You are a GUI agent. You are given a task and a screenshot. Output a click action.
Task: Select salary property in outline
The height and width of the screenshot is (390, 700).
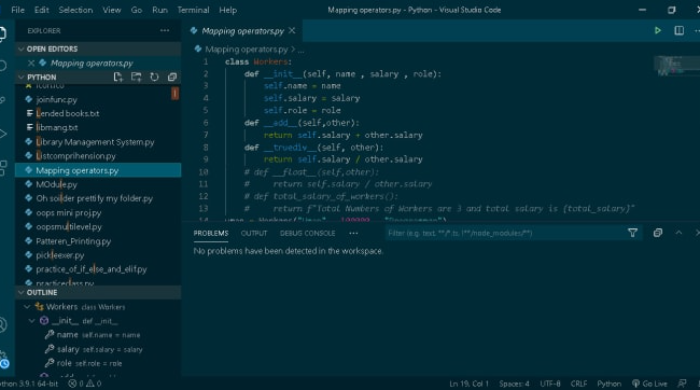click(x=98, y=349)
